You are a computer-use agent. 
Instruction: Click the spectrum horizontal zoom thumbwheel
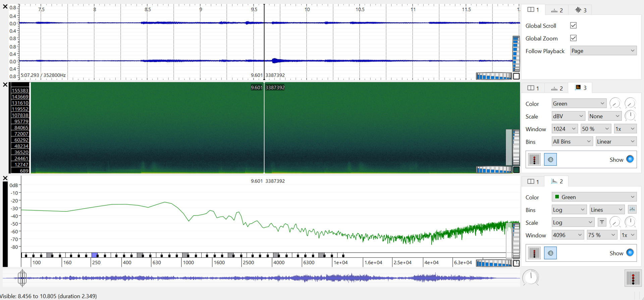(x=494, y=263)
